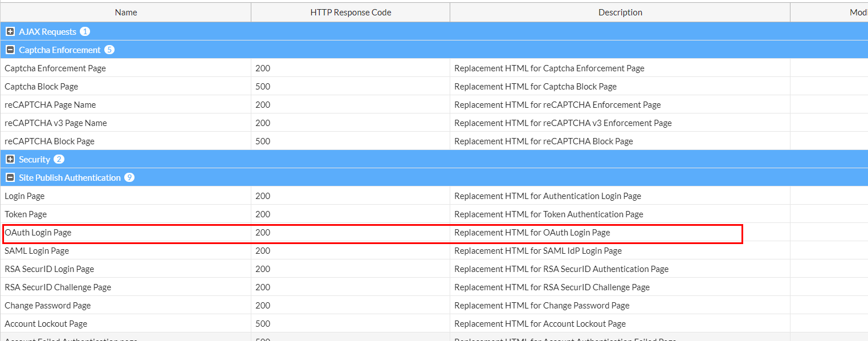Select the reCAPTCHA v3 Page Name entry

pyautogui.click(x=56, y=123)
